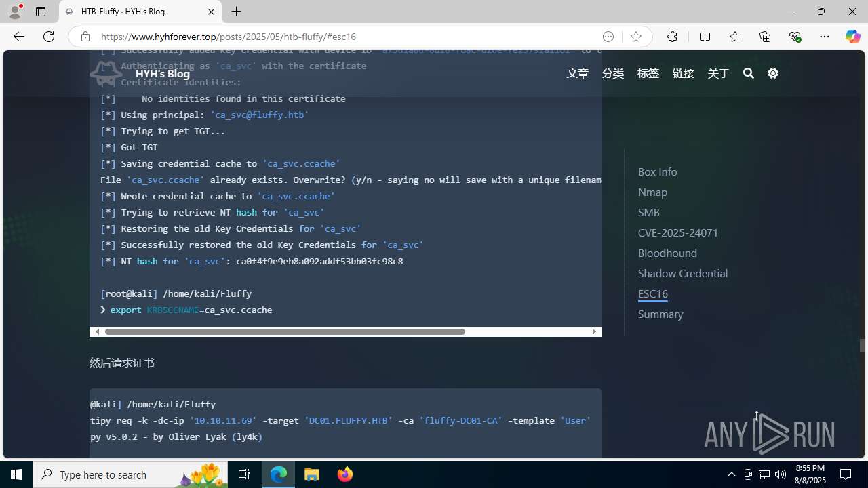The height and width of the screenshot is (488, 868).
Task: Open the tab actions menu icon
Action: click(x=41, y=12)
